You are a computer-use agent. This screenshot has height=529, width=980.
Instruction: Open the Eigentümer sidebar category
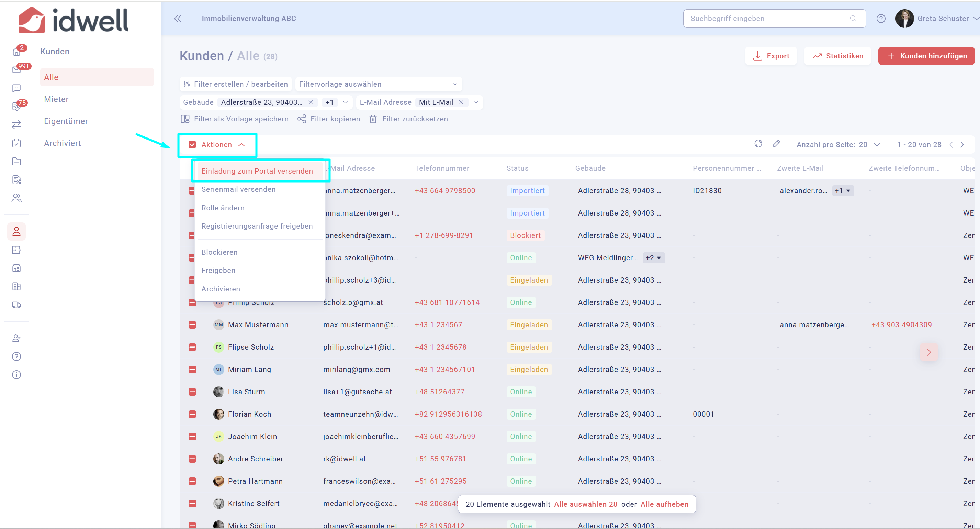(66, 121)
